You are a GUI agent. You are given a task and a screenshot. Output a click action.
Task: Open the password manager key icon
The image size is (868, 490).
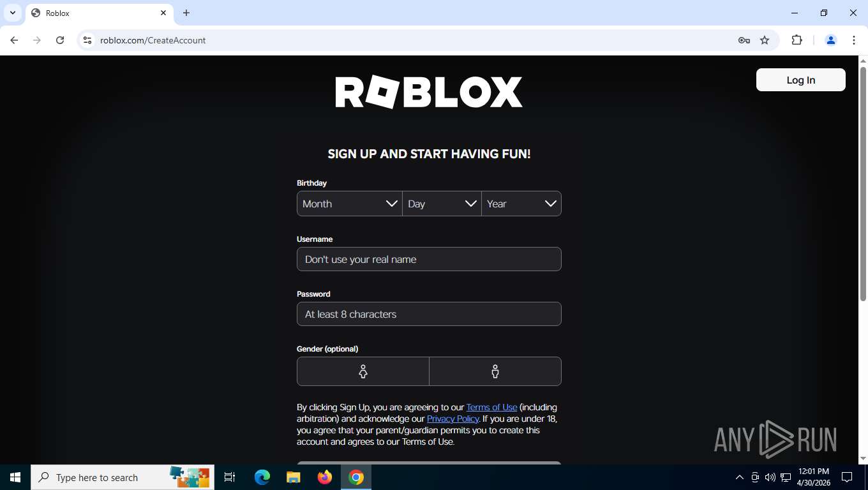(x=744, y=40)
